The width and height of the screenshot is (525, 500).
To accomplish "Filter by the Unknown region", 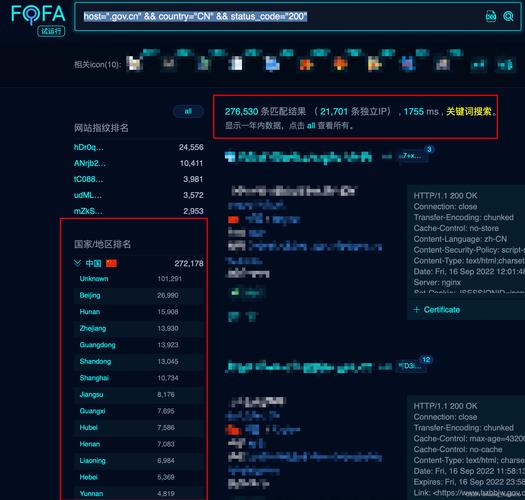I will coord(94,279).
